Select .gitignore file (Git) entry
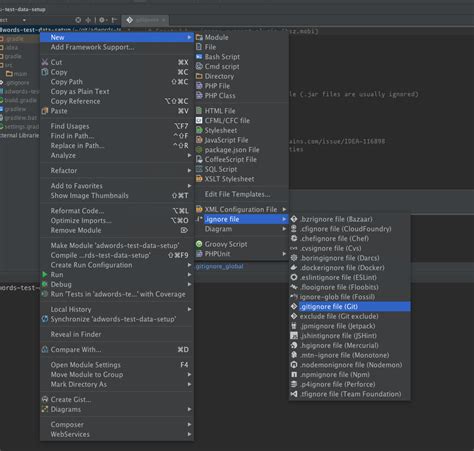Viewport: 474px width, 451px height. [x=350, y=307]
